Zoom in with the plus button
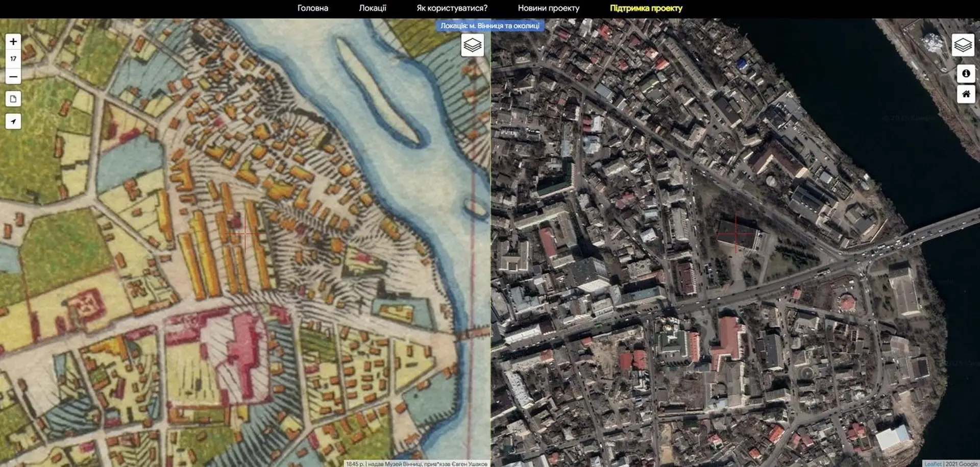Screen dimensions: 980x467 coord(13,42)
